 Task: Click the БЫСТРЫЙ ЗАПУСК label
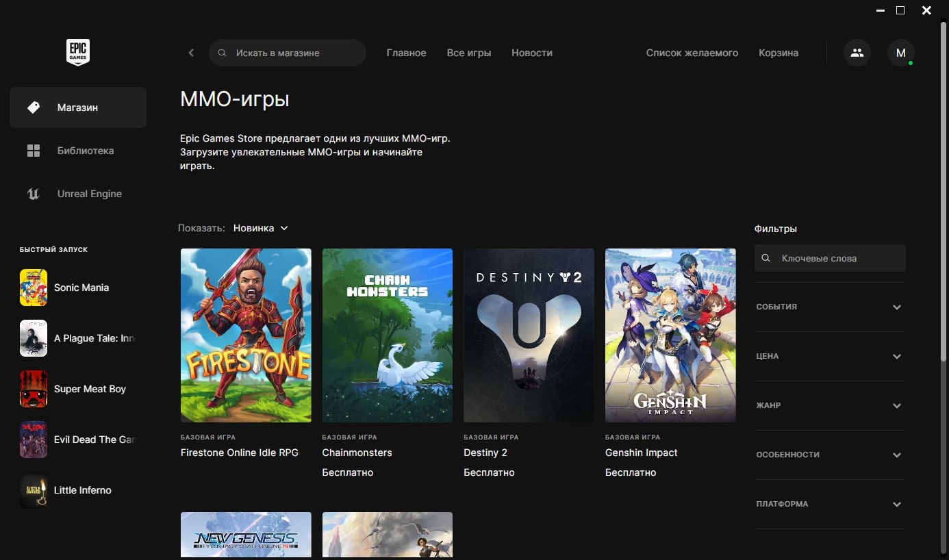coord(53,250)
